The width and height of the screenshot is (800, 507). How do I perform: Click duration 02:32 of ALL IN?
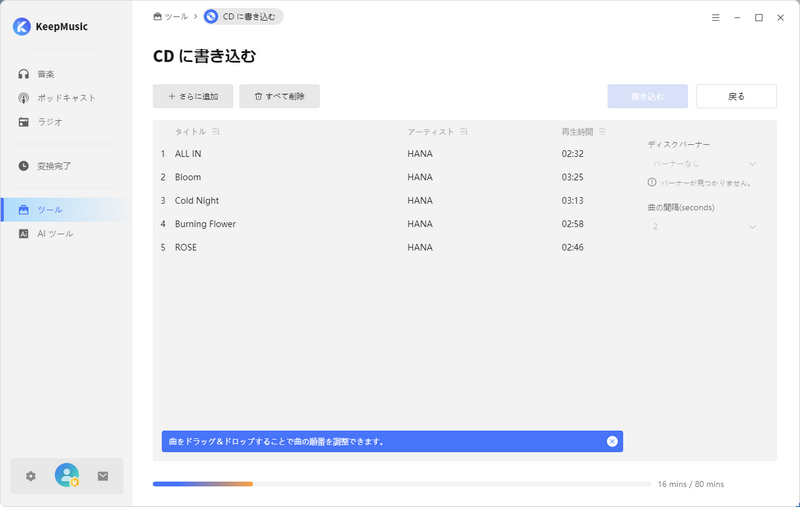point(572,154)
